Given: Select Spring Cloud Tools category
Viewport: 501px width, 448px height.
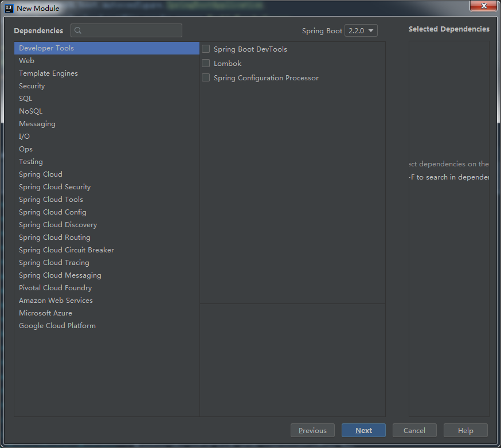Looking at the screenshot, I should click(x=107, y=200).
